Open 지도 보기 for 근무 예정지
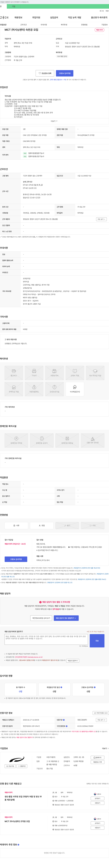109x868 pixels. coord(101,219)
